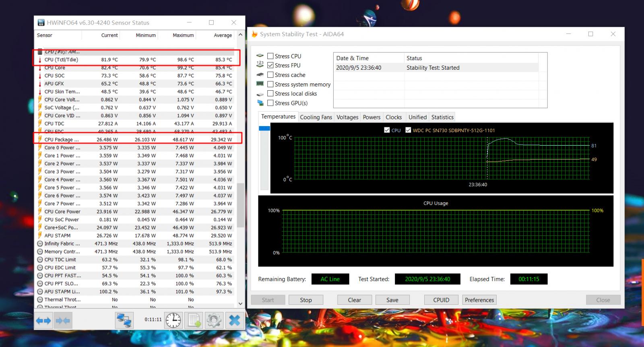644x347 pixels.
Task: Open the remote network monitors icon in HWiNFO
Action: 125,321
